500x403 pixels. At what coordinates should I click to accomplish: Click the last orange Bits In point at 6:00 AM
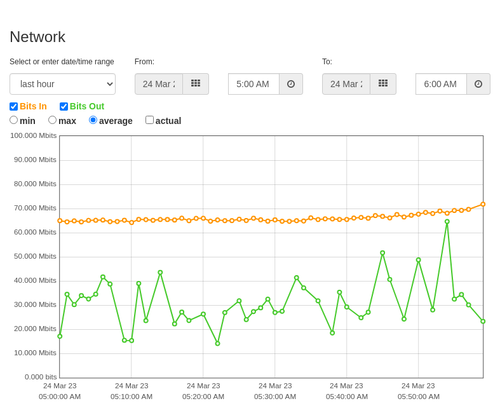[483, 204]
